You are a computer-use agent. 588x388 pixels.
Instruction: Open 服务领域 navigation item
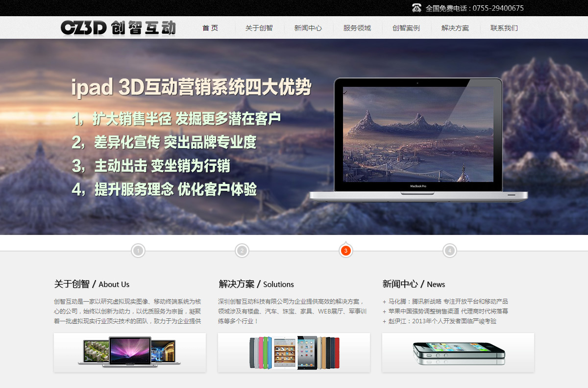(357, 28)
